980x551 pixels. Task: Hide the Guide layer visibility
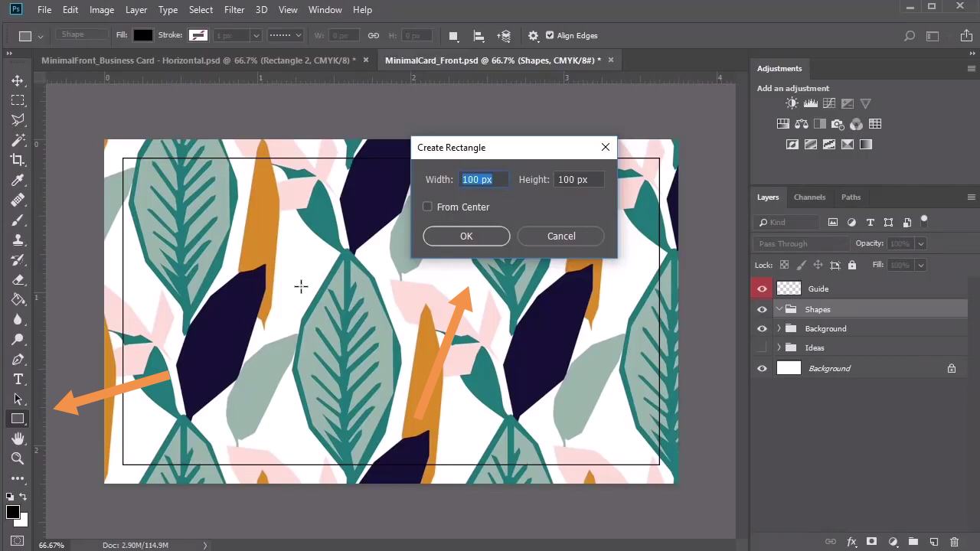click(762, 289)
